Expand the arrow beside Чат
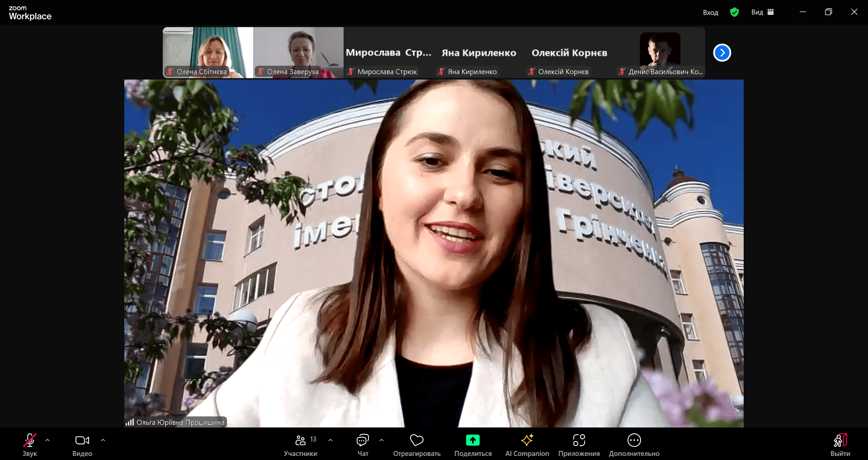 [382, 440]
